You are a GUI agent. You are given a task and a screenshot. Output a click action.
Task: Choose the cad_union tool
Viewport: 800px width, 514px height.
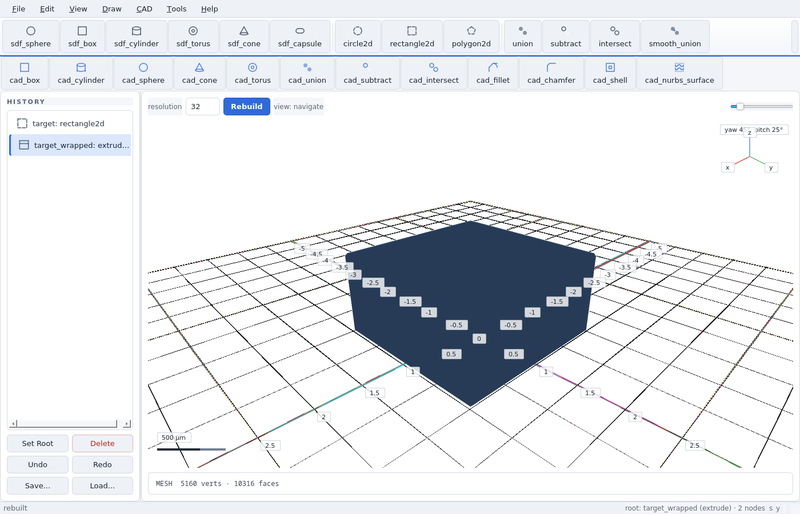pyautogui.click(x=307, y=74)
